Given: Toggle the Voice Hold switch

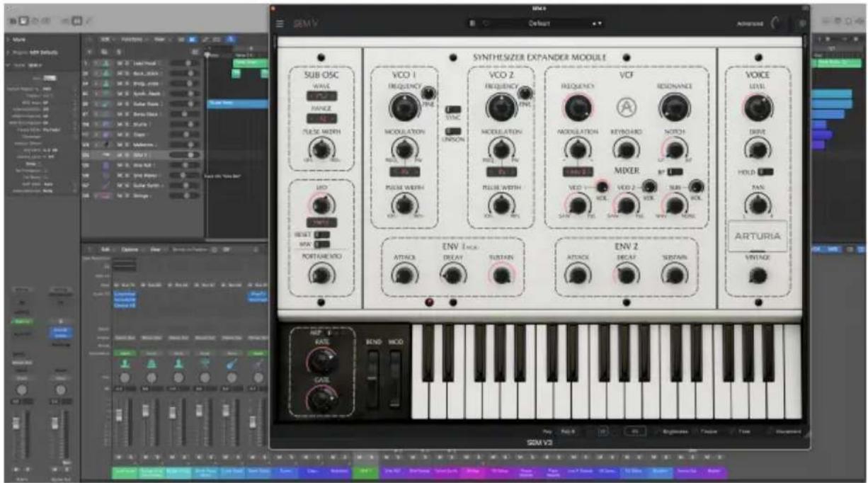Looking at the screenshot, I should pyautogui.click(x=766, y=171).
